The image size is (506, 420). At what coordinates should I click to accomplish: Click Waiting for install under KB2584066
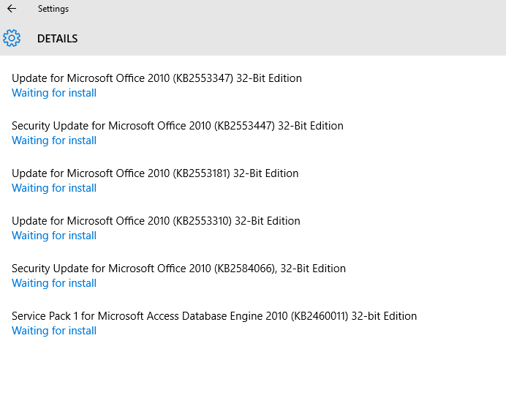point(54,283)
